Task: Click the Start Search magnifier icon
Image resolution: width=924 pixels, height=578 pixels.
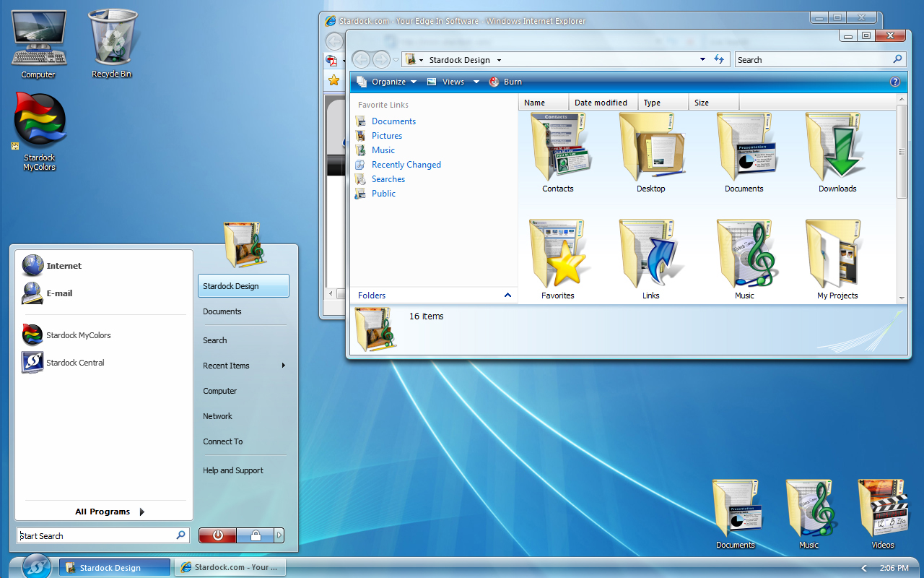Action: (x=180, y=535)
